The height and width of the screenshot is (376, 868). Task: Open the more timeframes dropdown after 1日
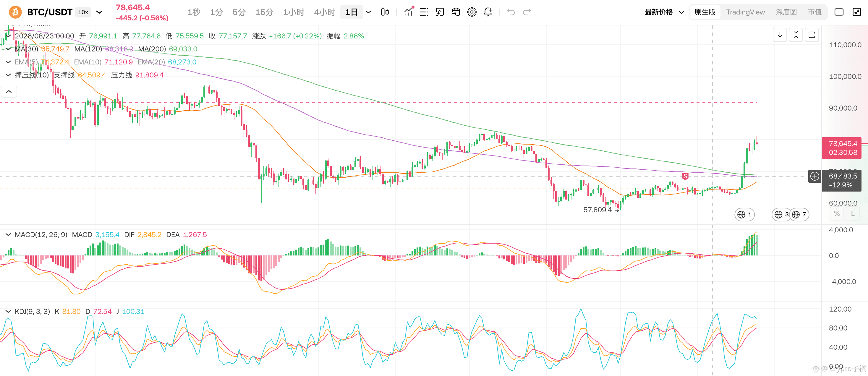[x=368, y=12]
